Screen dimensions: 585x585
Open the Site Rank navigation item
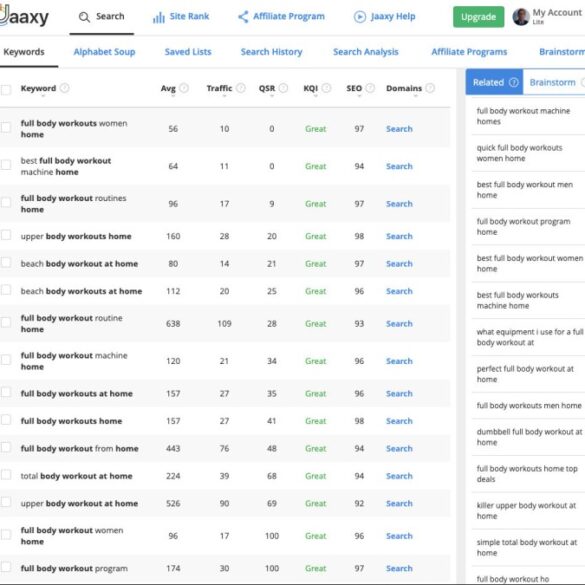tap(181, 17)
